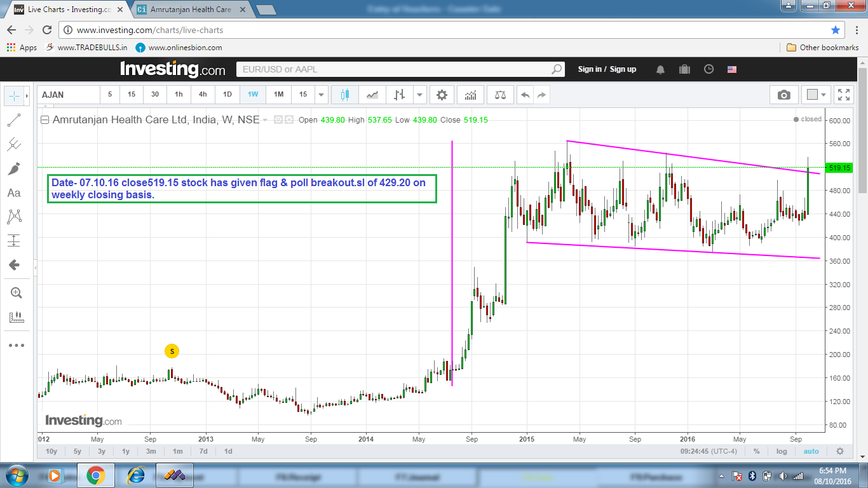Click the back arrow tool in sidebar

click(14, 265)
